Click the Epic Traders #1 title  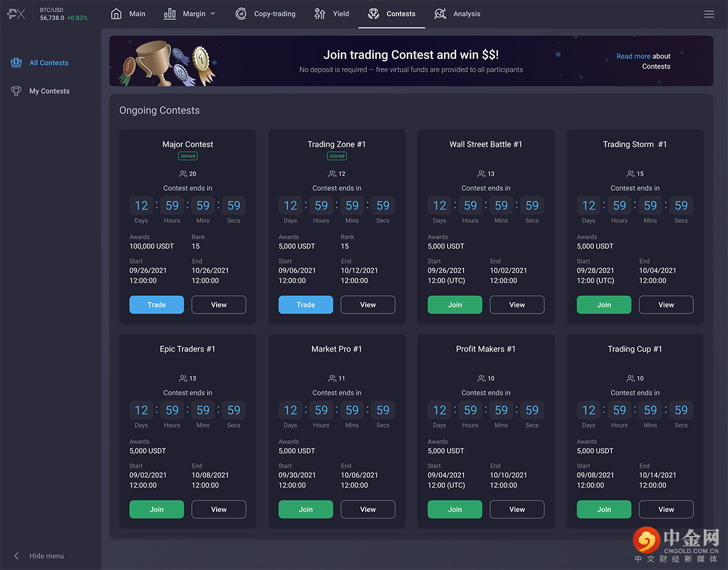coord(187,349)
